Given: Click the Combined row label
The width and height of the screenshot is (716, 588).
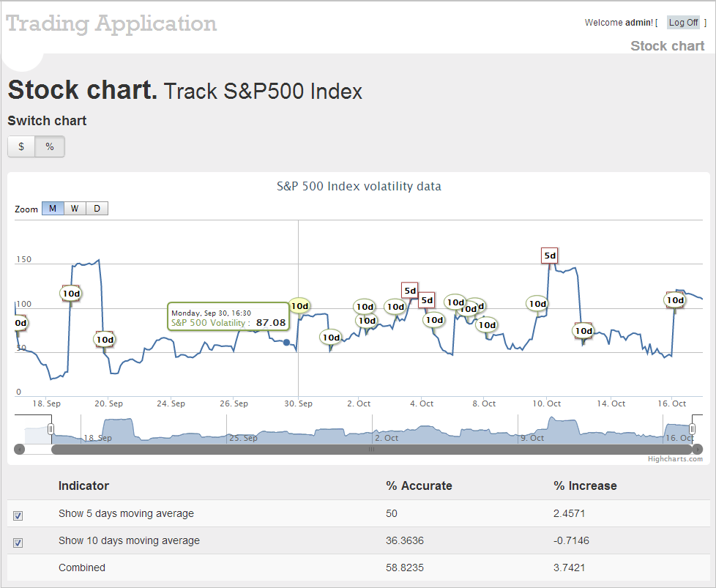Looking at the screenshot, I should click(x=82, y=567).
